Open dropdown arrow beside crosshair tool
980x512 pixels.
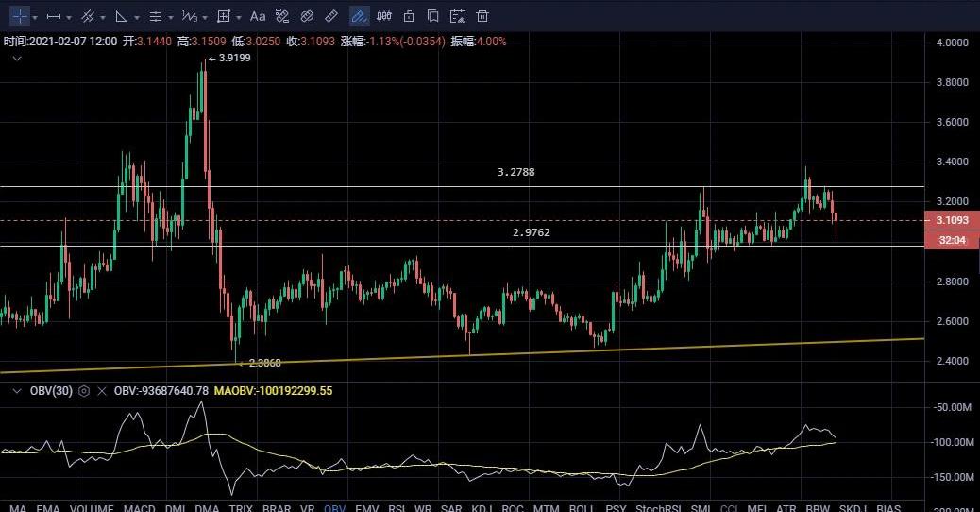pyautogui.click(x=35, y=17)
